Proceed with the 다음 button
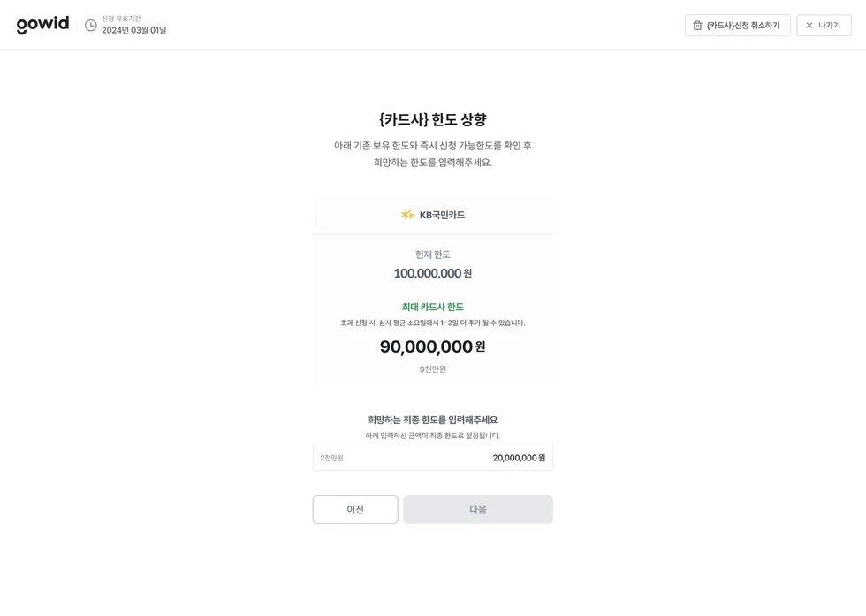 pos(478,509)
